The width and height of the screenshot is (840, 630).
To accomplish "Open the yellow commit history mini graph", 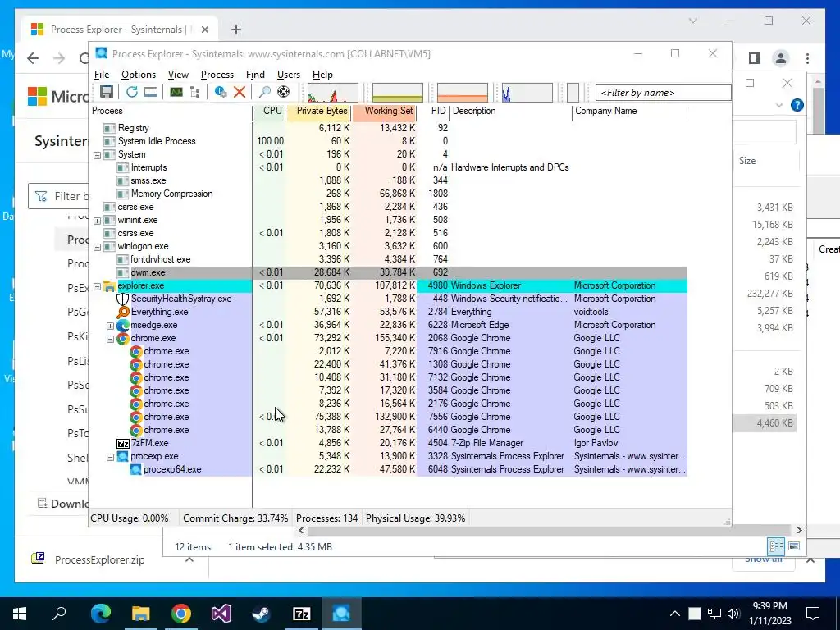I will [x=398, y=92].
